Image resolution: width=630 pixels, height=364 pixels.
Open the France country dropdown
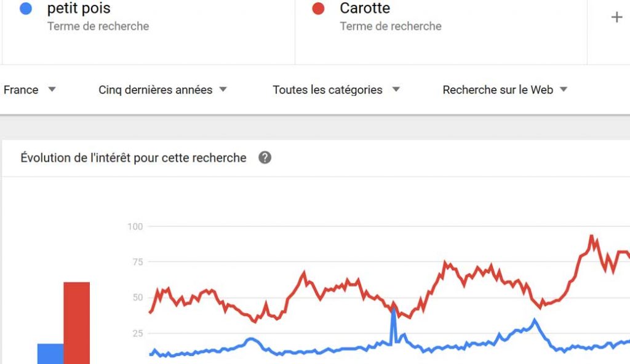(x=29, y=90)
